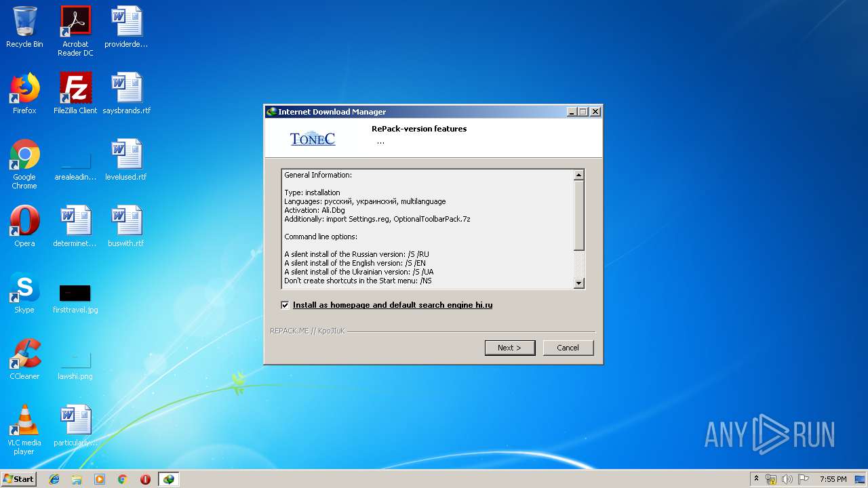Click the 'RePack-version features' heading

tap(419, 129)
